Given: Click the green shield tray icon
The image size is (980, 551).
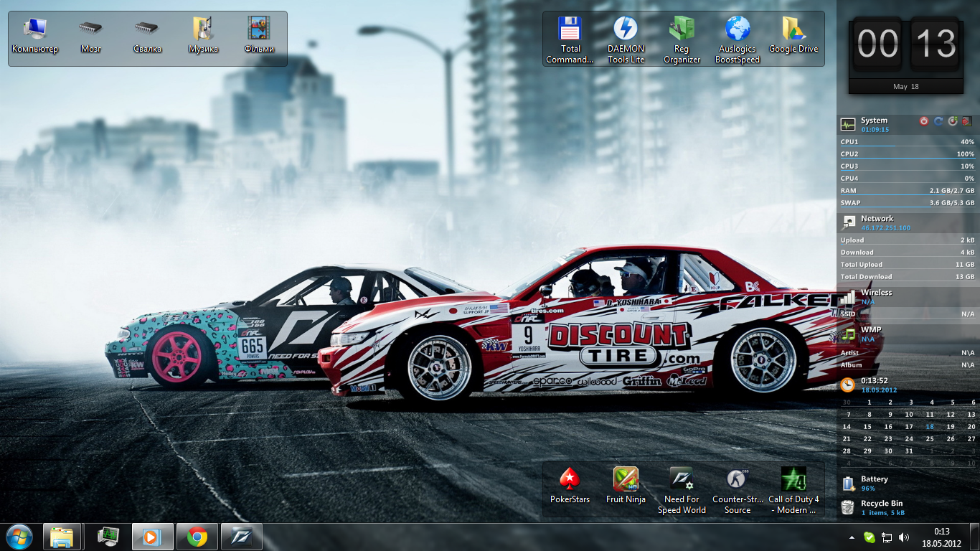Looking at the screenshot, I should pos(869,537).
